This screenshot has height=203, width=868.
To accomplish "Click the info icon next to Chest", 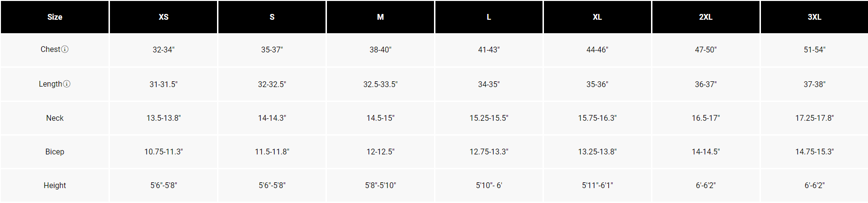I will pos(65,50).
